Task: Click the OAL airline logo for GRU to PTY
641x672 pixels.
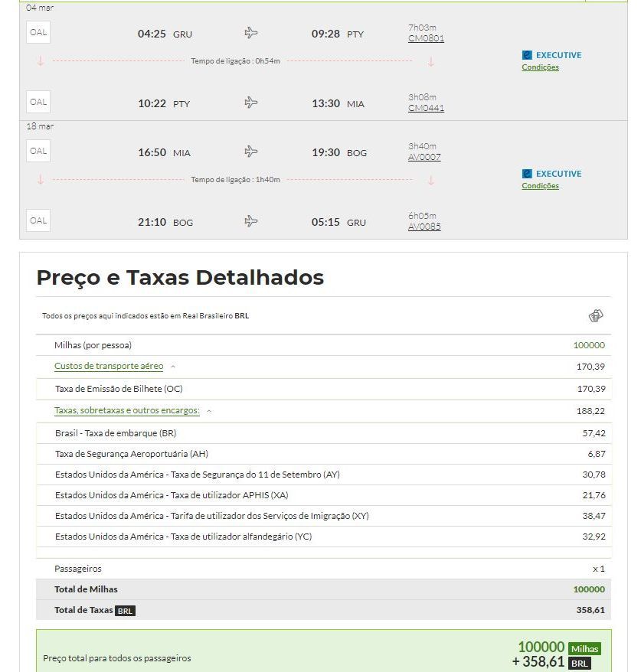Action: click(38, 32)
